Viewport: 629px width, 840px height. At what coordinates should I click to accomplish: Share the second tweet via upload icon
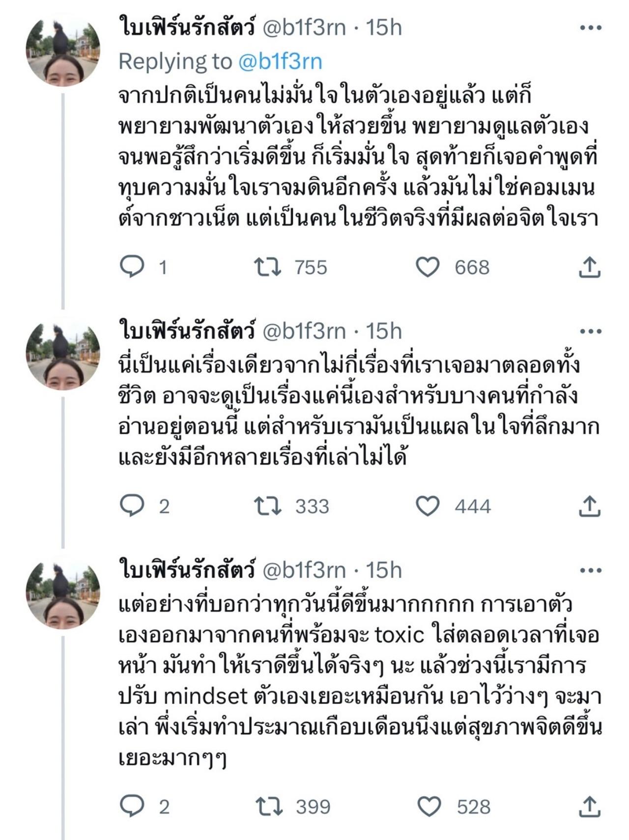[x=589, y=505]
